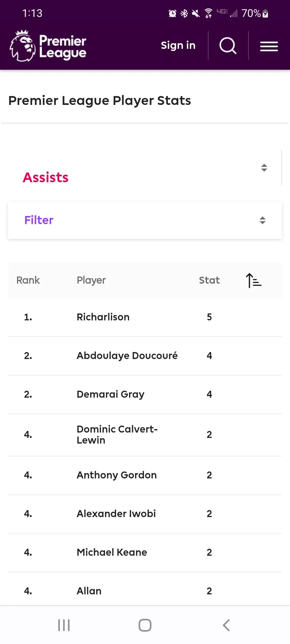Tap Dominic Calvert-Lewin in the list
The width and height of the screenshot is (290, 644).
(117, 435)
